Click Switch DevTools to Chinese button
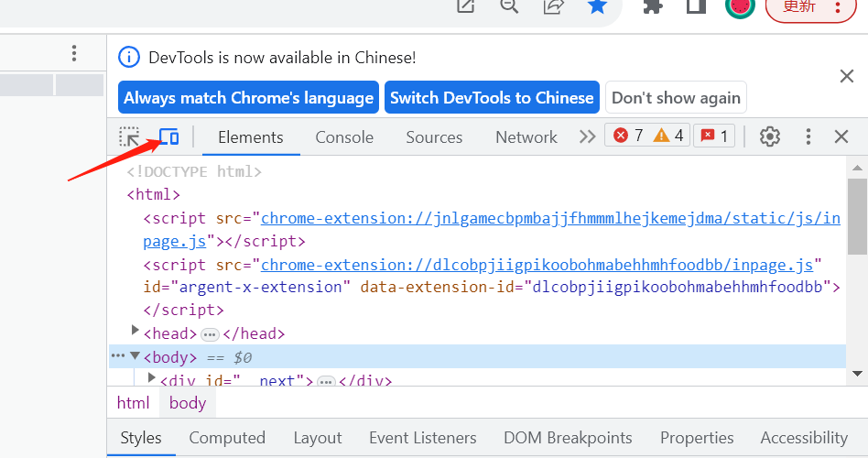868x458 pixels. pos(492,98)
